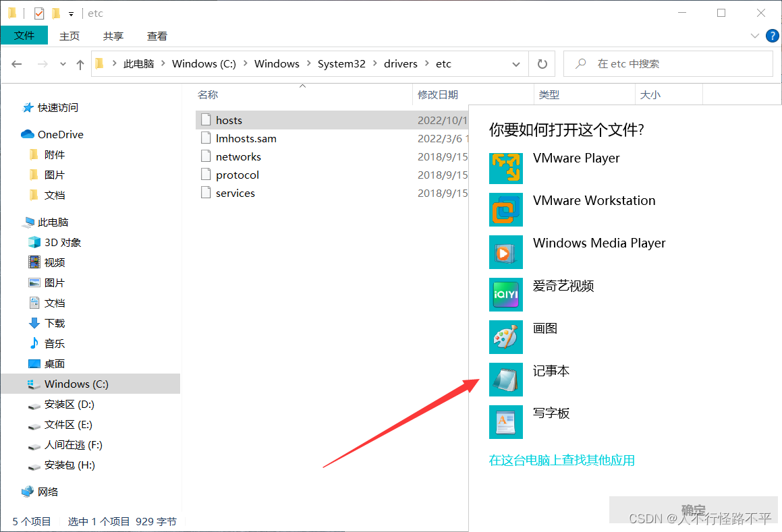Click the properties checkmark quick-access icon

coord(39,13)
